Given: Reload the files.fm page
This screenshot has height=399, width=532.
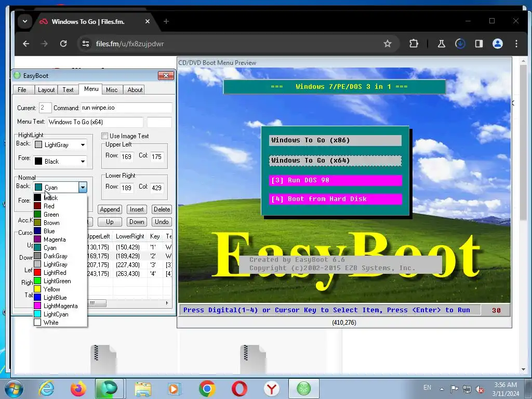Looking at the screenshot, I should coord(63,44).
